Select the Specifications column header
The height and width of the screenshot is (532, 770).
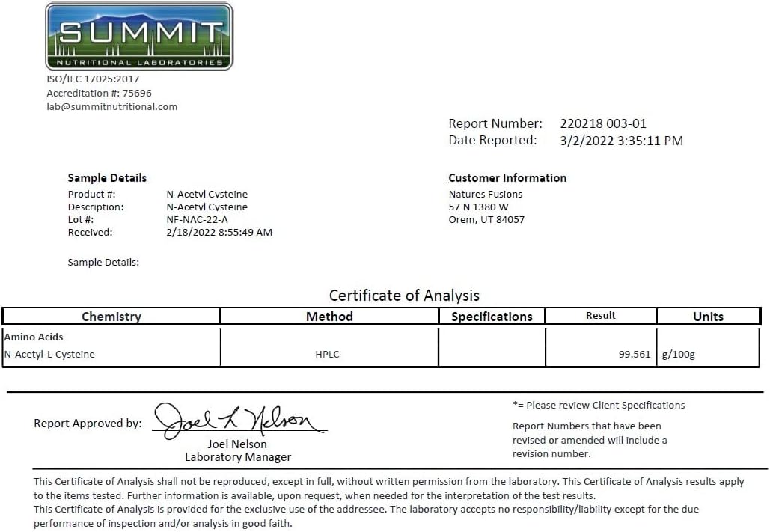click(492, 317)
